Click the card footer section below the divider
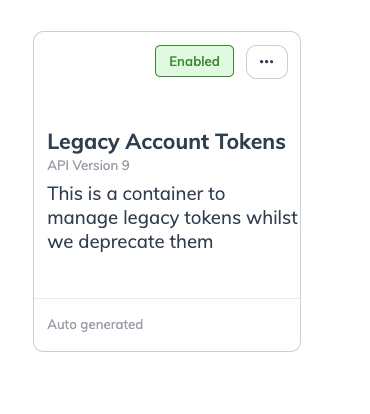Viewport: 370px width, 414px height. pyautogui.click(x=167, y=325)
